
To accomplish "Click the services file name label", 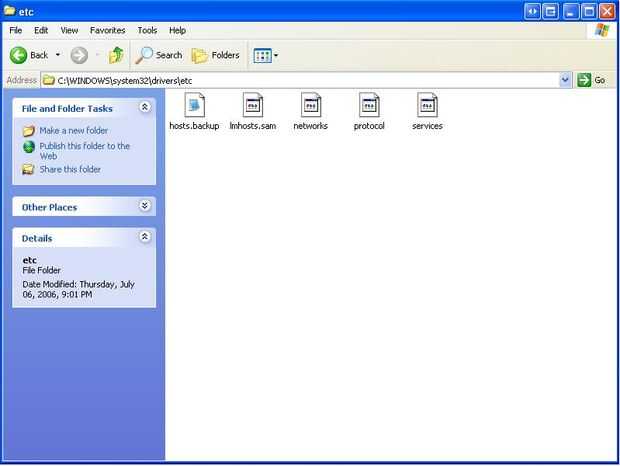I will pyautogui.click(x=427, y=126).
